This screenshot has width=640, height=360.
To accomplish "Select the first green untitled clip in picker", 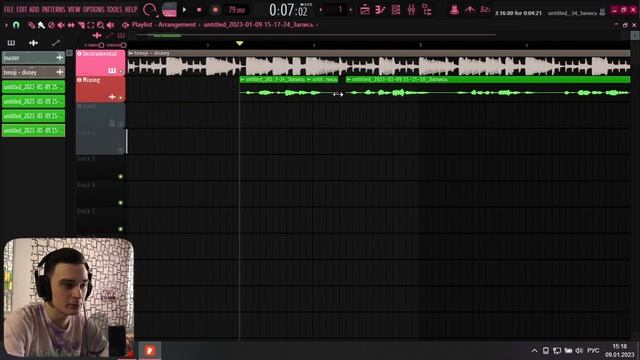I will (x=33, y=87).
